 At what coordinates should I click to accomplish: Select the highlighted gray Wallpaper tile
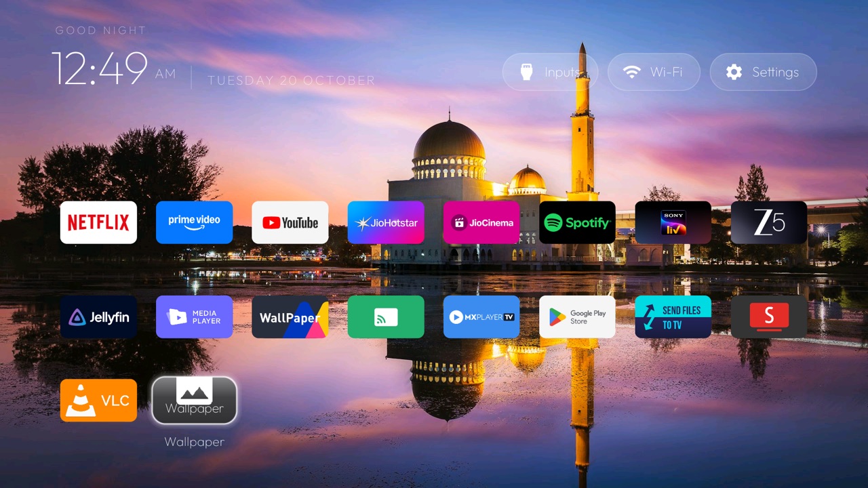[x=194, y=400]
